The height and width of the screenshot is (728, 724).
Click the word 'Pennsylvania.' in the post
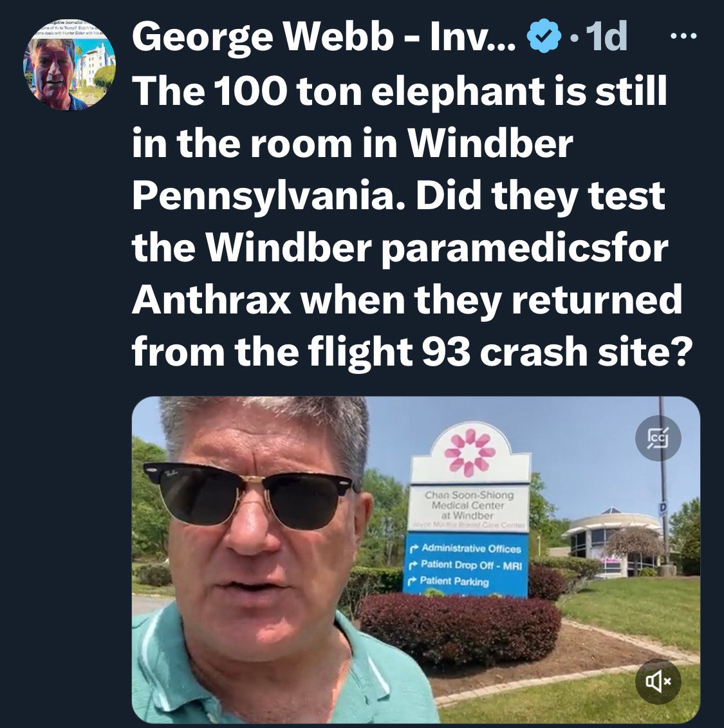coord(269,196)
